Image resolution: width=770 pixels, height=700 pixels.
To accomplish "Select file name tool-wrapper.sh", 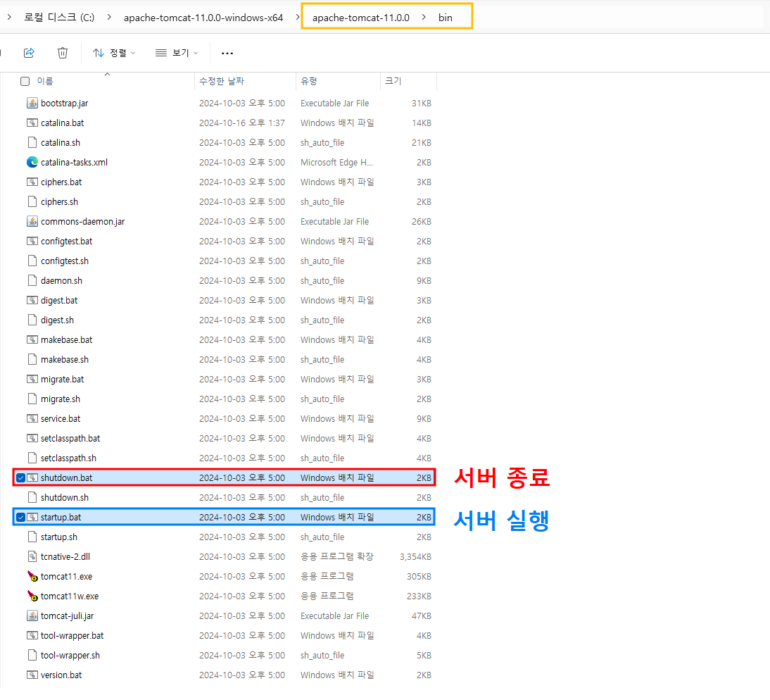I will [x=70, y=656].
